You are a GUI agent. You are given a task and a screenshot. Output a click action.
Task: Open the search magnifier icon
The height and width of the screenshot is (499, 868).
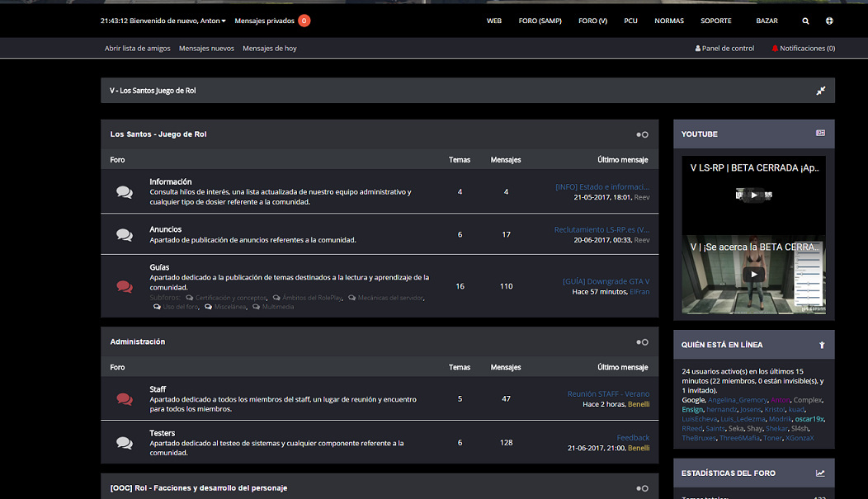805,21
